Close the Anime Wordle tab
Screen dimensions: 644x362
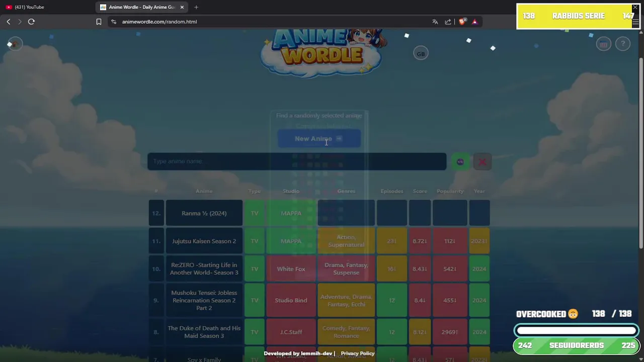182,7
